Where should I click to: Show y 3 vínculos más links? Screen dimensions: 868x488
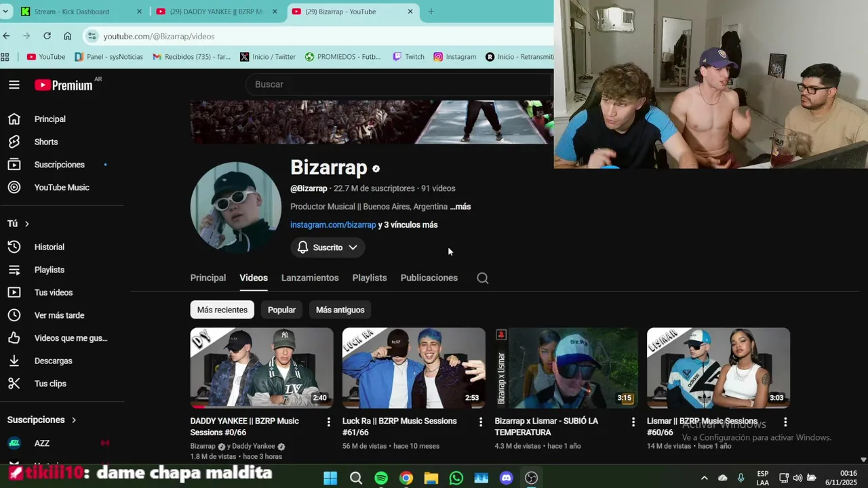point(408,225)
